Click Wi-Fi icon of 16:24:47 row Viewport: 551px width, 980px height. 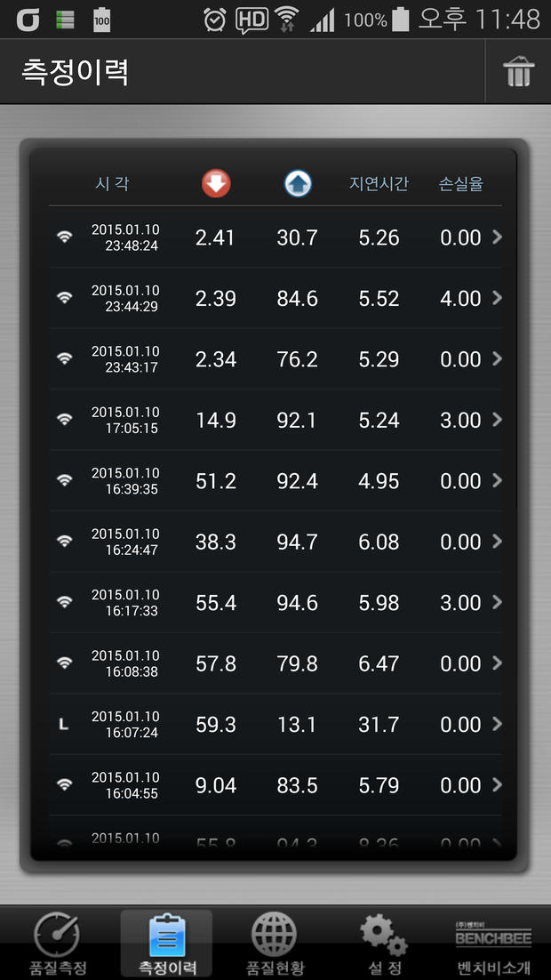coord(64,541)
